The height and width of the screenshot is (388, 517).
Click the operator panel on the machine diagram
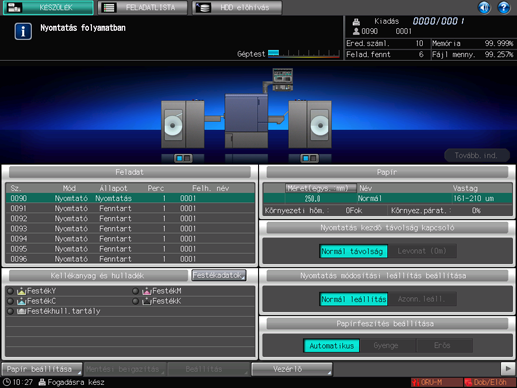tap(283, 79)
